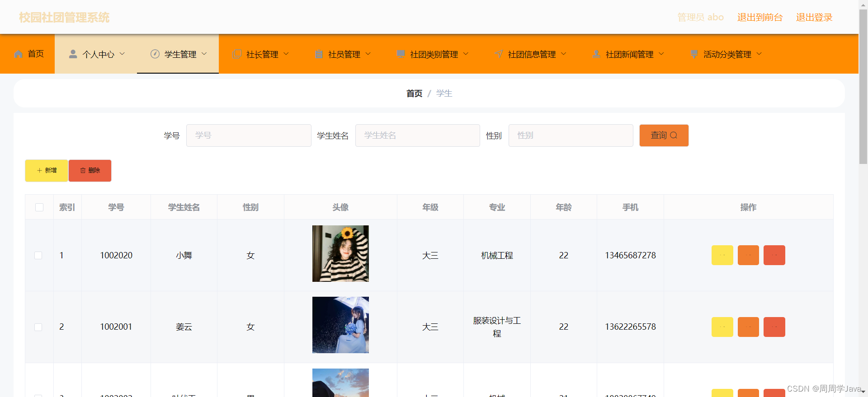Click the document icon beside 社员管理
Screen dimensions: 868x397
pyautogui.click(x=319, y=54)
